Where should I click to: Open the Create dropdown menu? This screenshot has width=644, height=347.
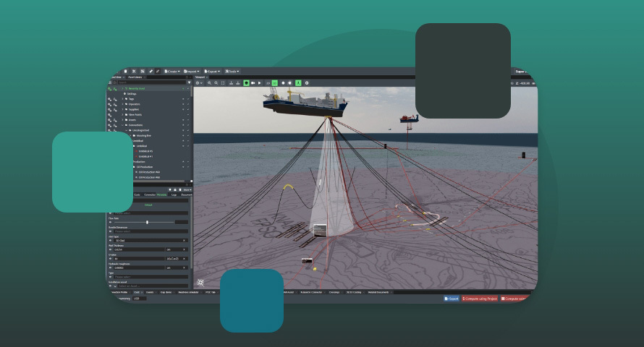tap(171, 71)
